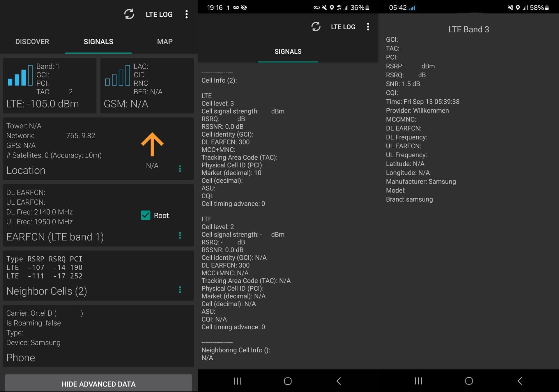
Task: Click the HIDE ADVANCED DATA button
Action: point(98,383)
